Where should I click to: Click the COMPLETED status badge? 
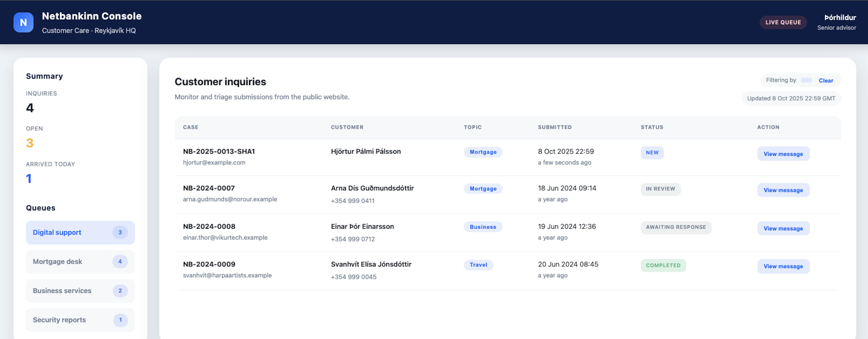click(x=663, y=266)
